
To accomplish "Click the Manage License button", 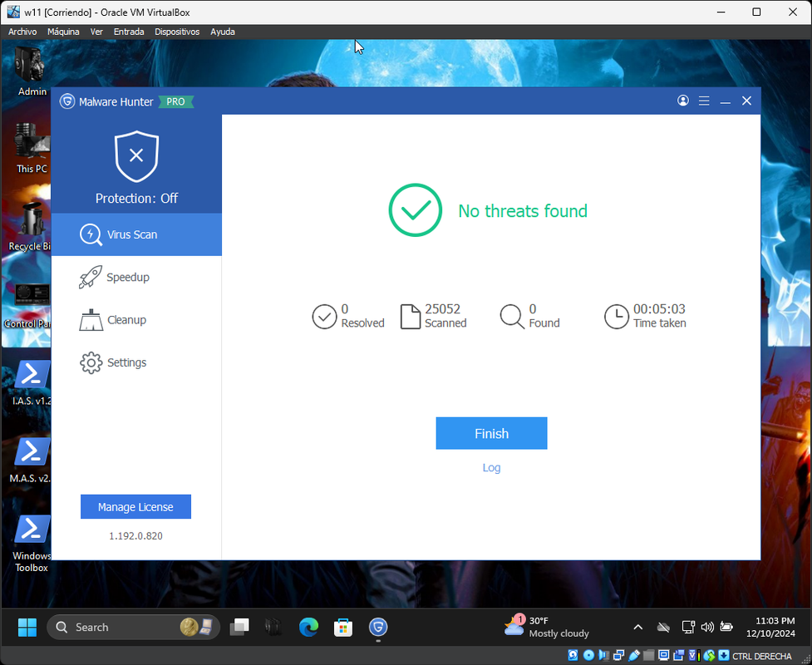I will click(x=135, y=506).
